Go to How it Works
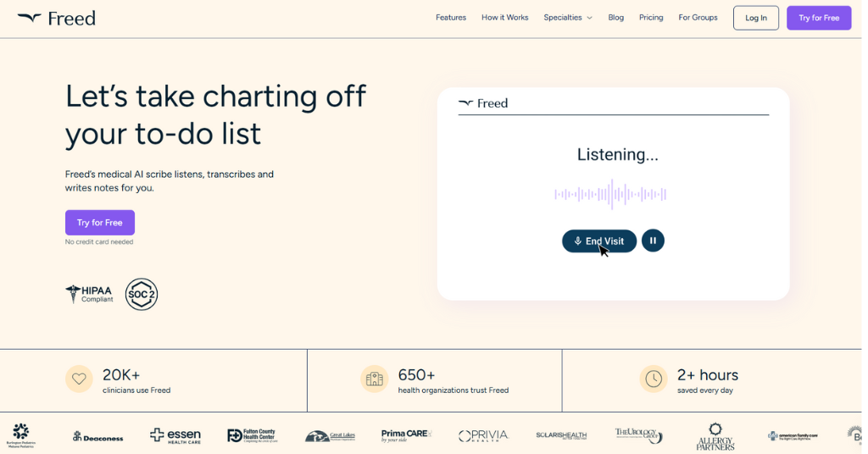Viewport: 868px width, 454px height. point(505,18)
